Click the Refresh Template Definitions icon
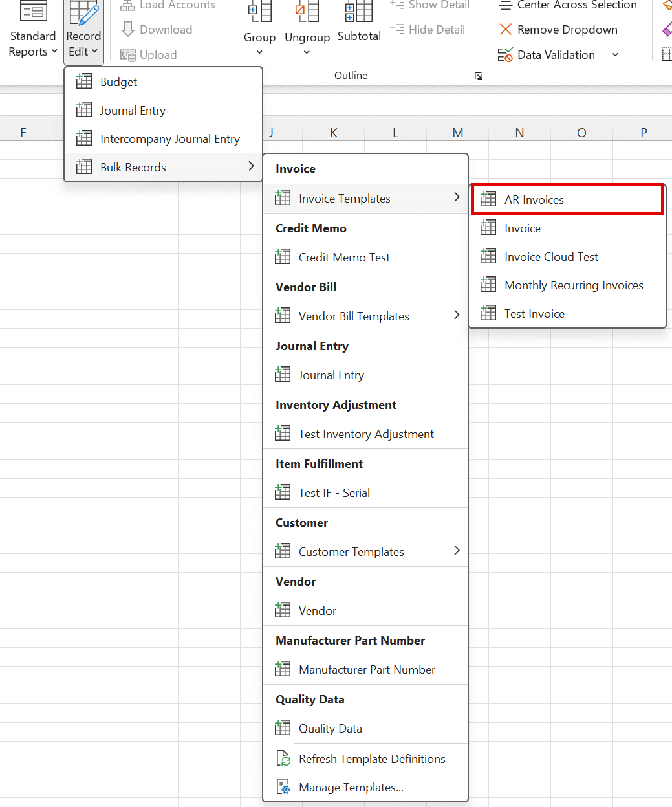This screenshot has width=672, height=807. tap(283, 758)
